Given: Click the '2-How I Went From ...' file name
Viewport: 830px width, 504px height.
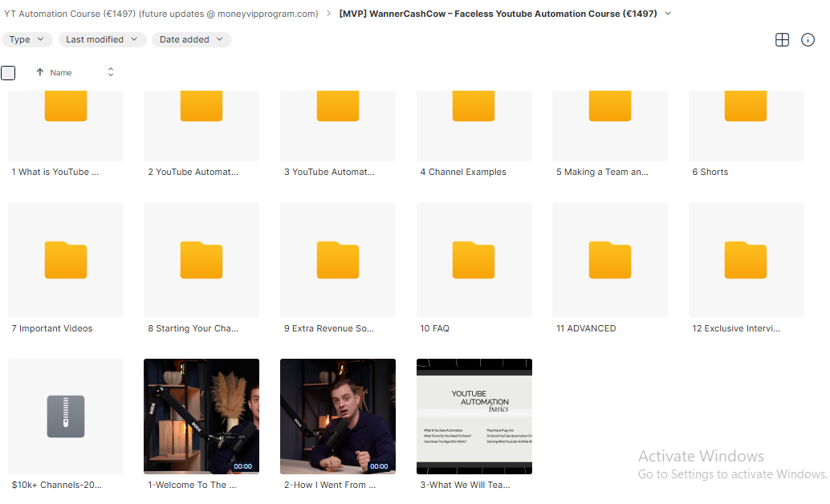Looking at the screenshot, I should [330, 485].
